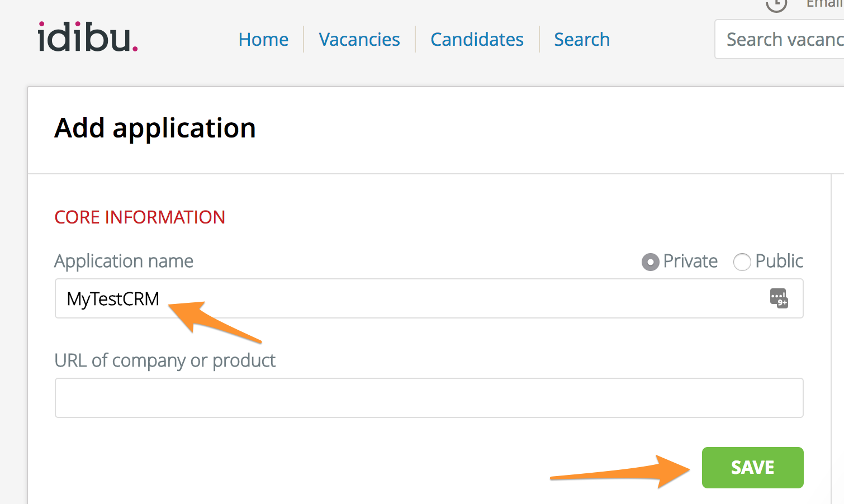The width and height of the screenshot is (844, 504).
Task: Click the empty URL of company field
Action: pyautogui.click(x=429, y=398)
